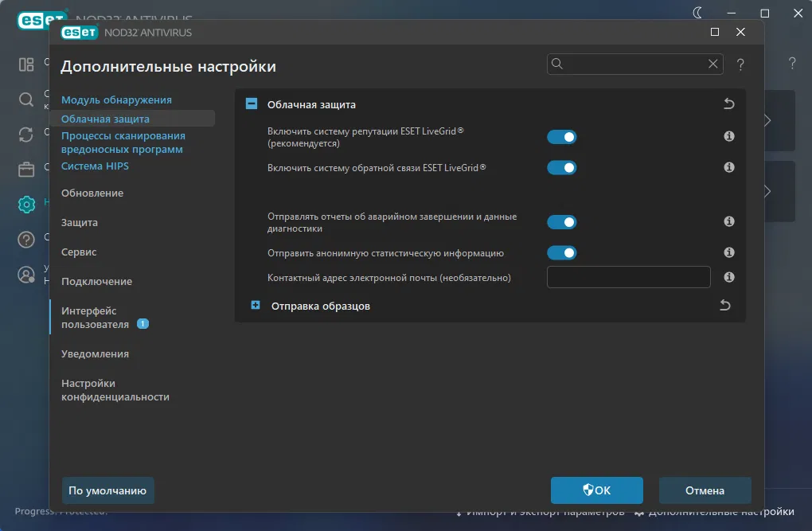Close the Дополнительные настройки dialog window
This screenshot has height=531, width=812.
coord(740,32)
